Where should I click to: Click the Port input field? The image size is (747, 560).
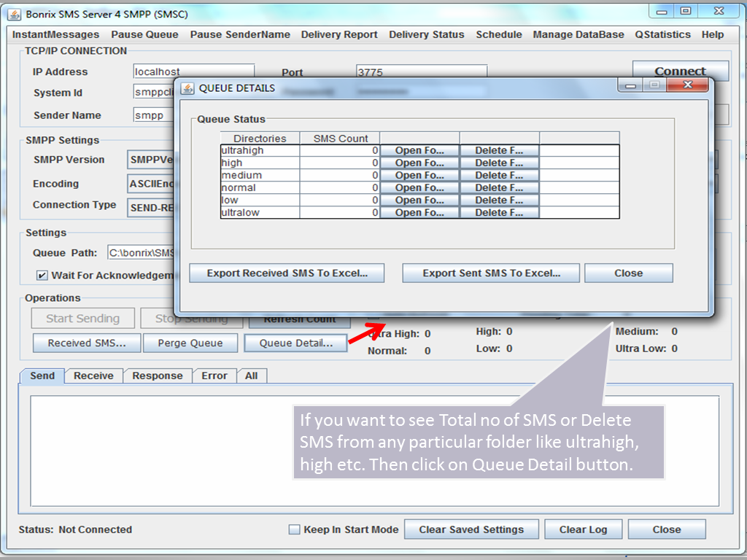[422, 72]
